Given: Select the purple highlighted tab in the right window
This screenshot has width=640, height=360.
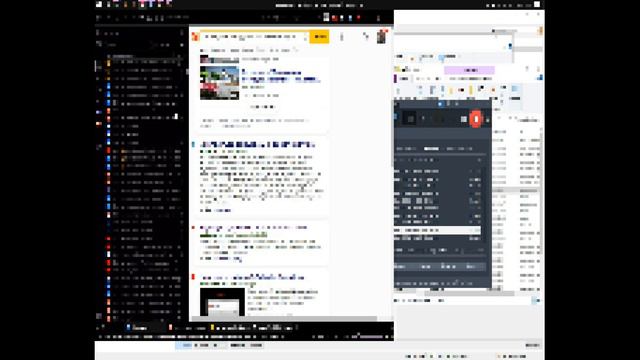Looking at the screenshot, I should (x=469, y=70).
